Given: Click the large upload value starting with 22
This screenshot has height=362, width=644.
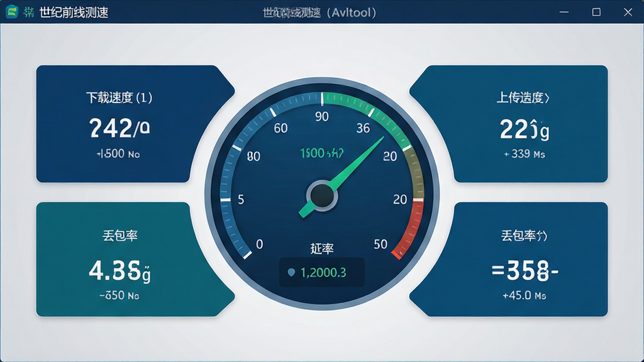Looking at the screenshot, I should tap(525, 129).
